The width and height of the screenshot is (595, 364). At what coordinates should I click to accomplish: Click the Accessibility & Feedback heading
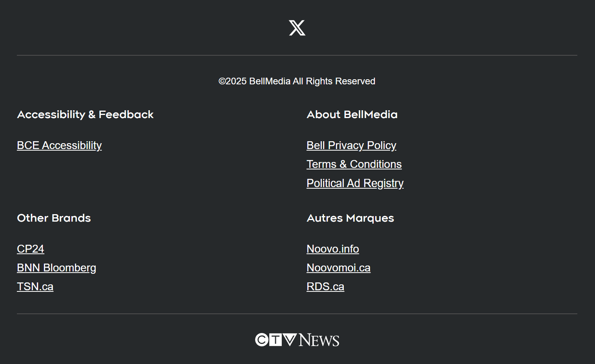click(85, 115)
